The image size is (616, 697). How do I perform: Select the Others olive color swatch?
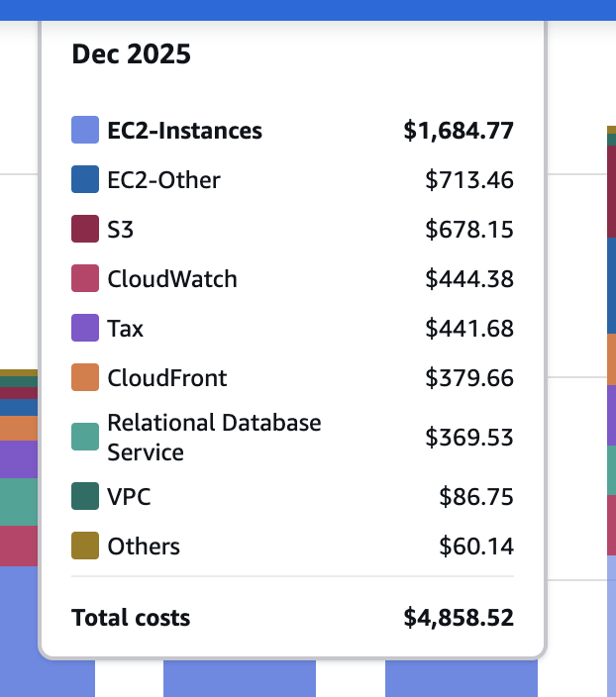coord(85,546)
